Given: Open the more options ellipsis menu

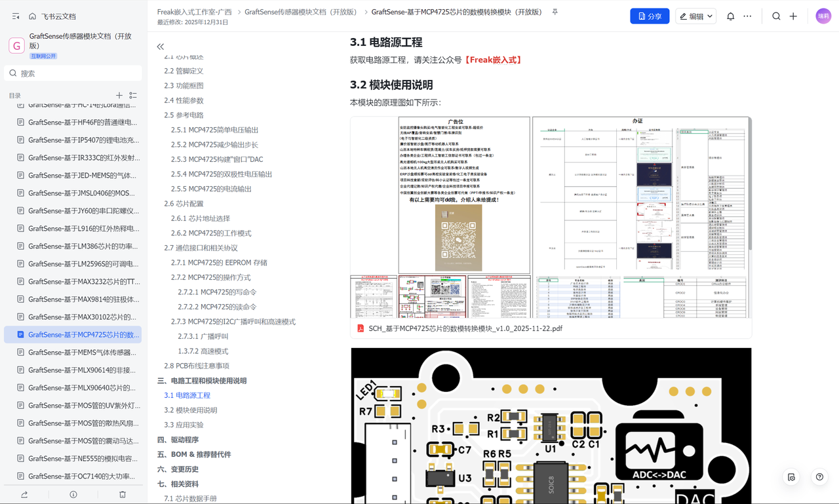Looking at the screenshot, I should (747, 16).
